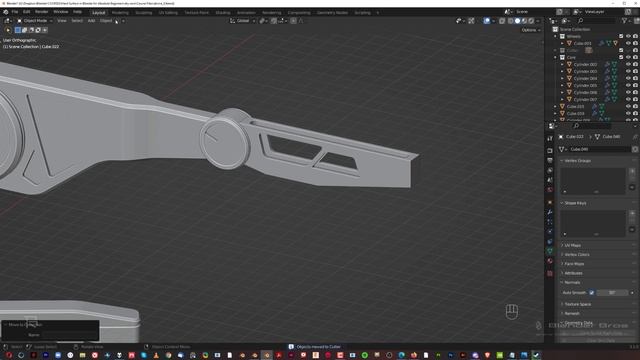Expand the Cube.001 outliner row
The image size is (640, 360).
coord(562,43)
